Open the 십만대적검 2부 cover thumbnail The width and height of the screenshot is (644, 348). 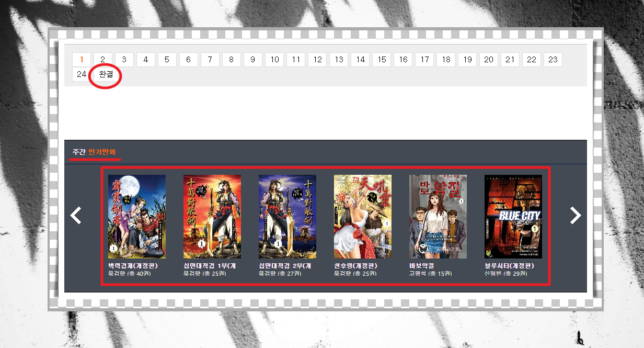pyautogui.click(x=287, y=217)
